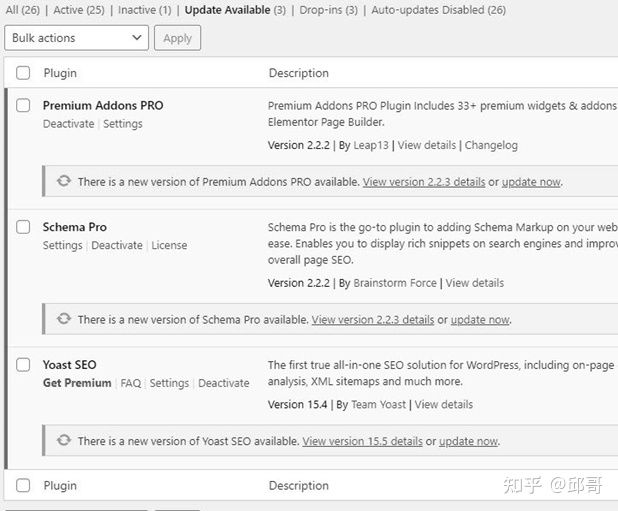View version 15.5 details for Yoast SEO
The width and height of the screenshot is (618, 511).
[363, 441]
